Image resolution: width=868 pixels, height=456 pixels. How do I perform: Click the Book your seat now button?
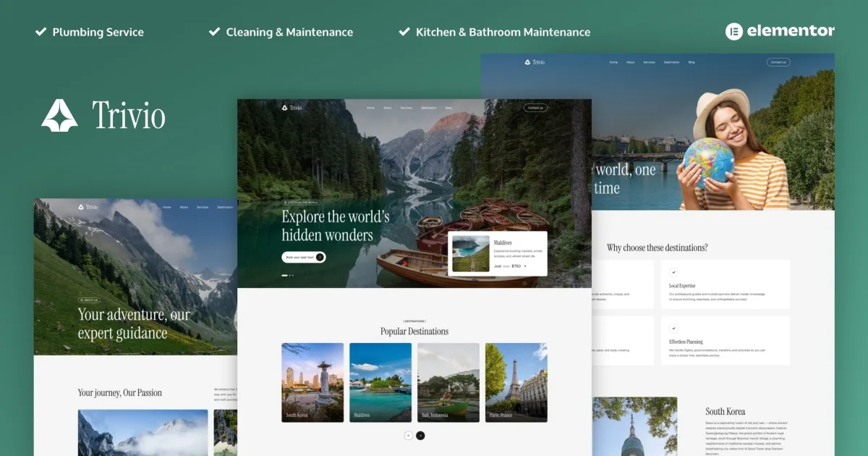point(304,257)
